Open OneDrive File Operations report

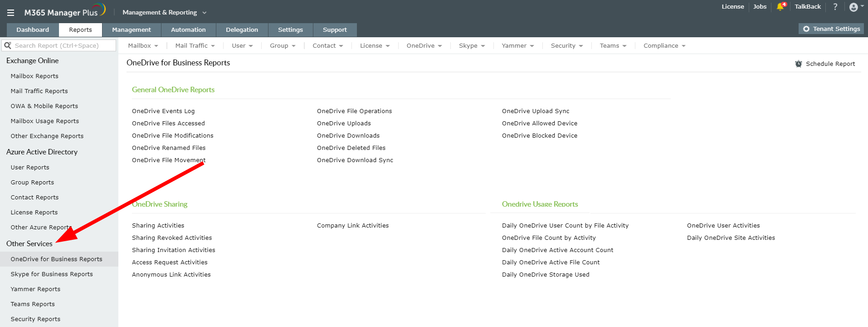[x=354, y=111]
